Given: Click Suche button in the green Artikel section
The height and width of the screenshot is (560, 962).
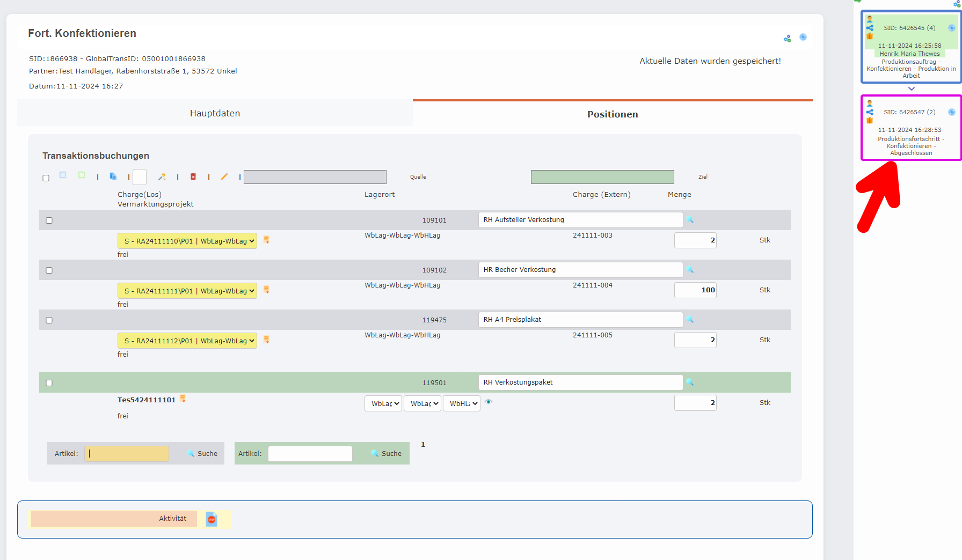Looking at the screenshot, I should pos(387,454).
